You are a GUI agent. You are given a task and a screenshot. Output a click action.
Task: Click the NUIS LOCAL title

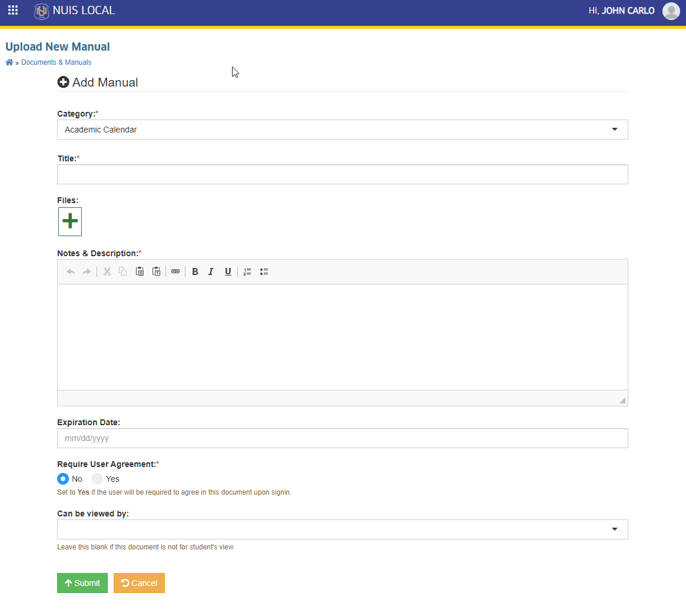tap(84, 11)
